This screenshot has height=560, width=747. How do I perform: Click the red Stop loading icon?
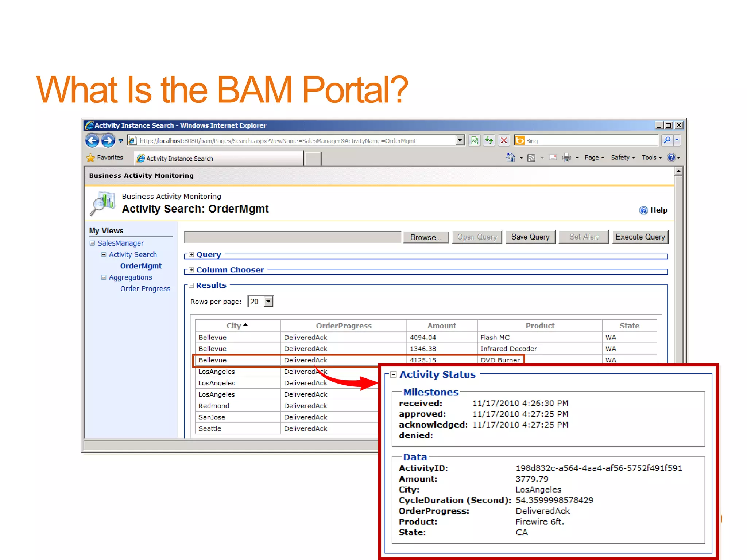504,140
